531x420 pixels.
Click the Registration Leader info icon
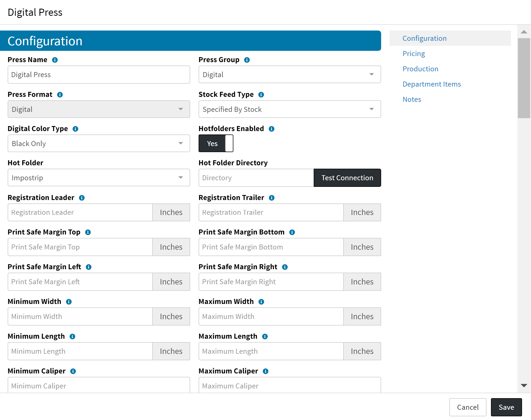pyautogui.click(x=82, y=198)
